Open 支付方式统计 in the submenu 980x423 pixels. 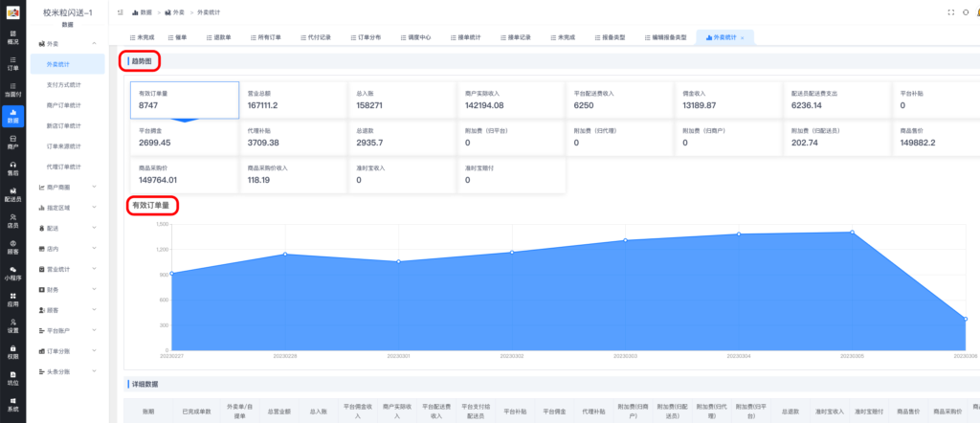click(x=64, y=85)
